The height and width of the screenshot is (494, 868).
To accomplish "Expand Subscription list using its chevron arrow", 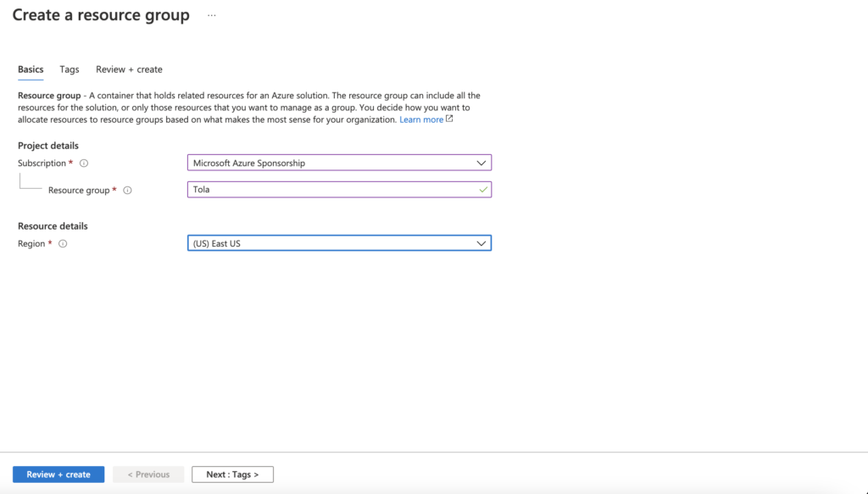I will [x=481, y=164].
